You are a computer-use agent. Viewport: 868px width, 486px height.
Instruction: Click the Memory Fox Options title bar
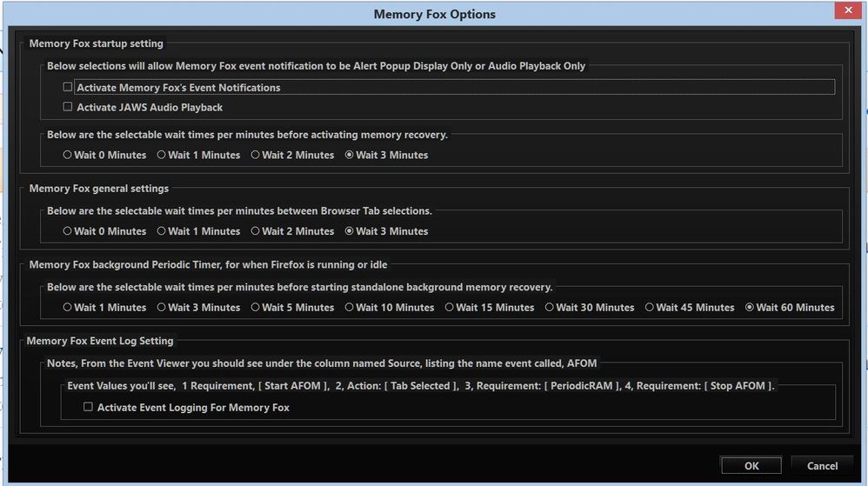pos(434,14)
